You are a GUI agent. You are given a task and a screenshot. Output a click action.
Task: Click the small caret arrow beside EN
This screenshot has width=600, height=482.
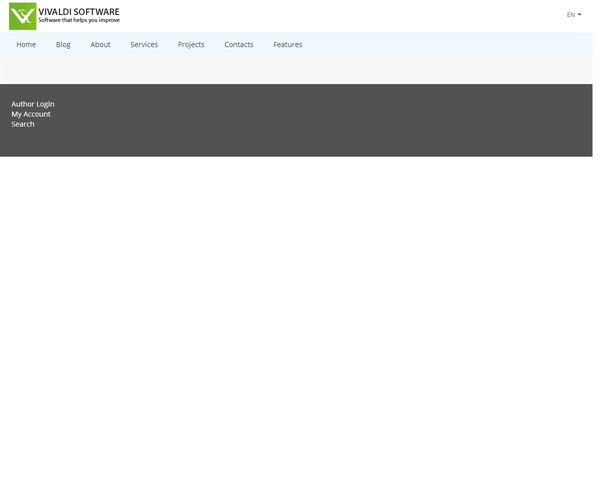pos(579,15)
